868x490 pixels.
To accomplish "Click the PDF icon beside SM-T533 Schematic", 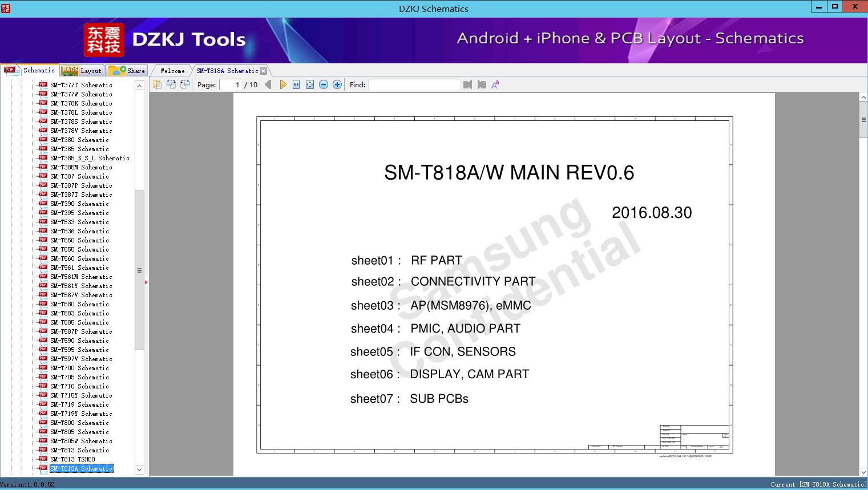I will 43,221.
